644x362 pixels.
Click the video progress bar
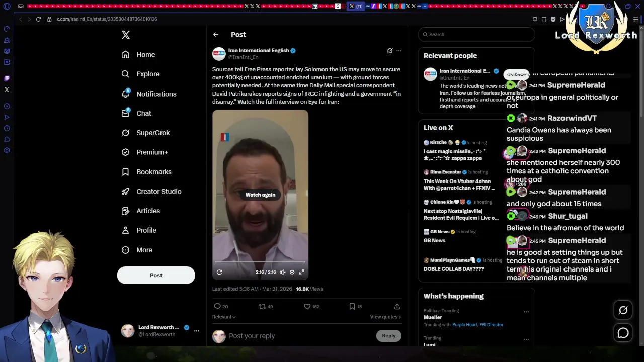pyautogui.click(x=260, y=262)
